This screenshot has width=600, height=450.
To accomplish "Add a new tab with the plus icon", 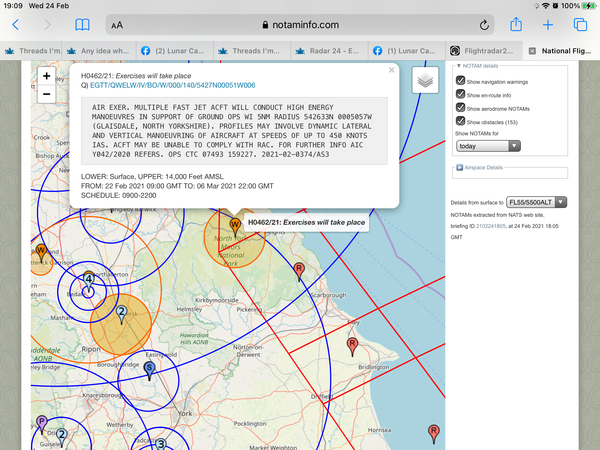I will (x=548, y=25).
